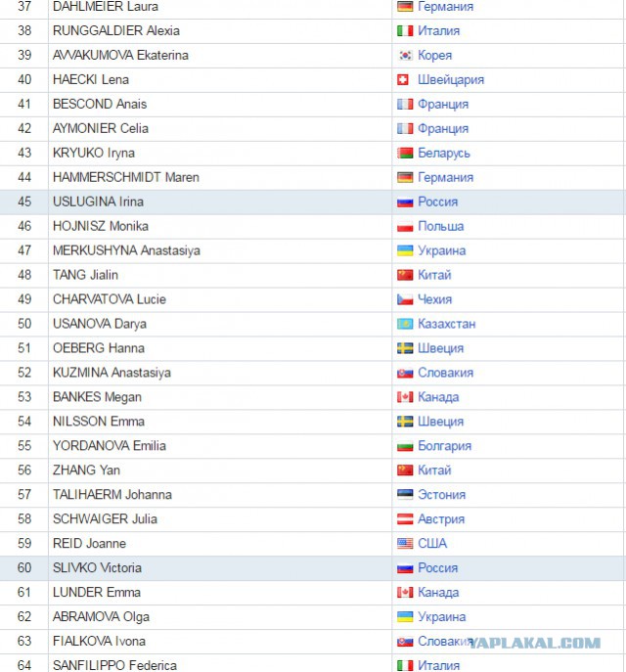Click the Kazakhstan flag icon beside USANOVA Darya
This screenshot has width=626, height=672.
click(x=405, y=324)
